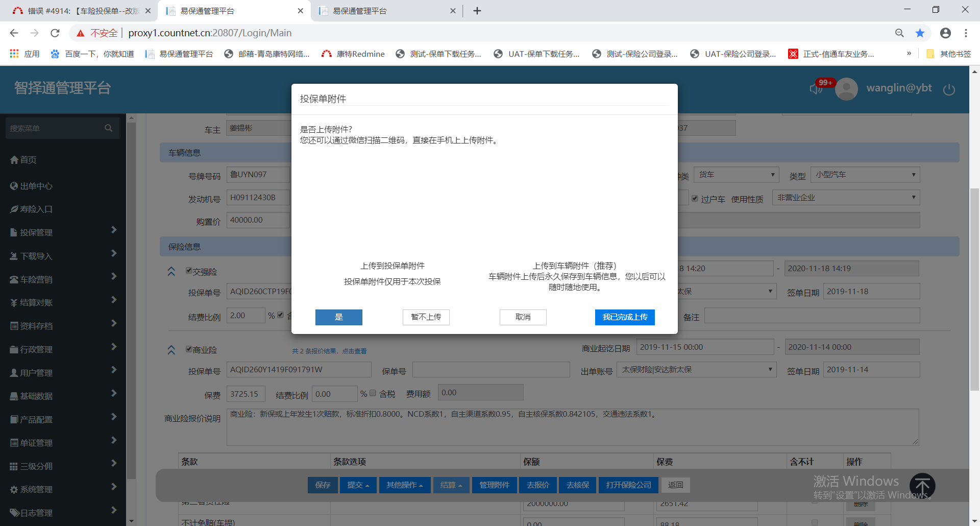
Task: Reload the page with the refresh icon
Action: [55, 33]
